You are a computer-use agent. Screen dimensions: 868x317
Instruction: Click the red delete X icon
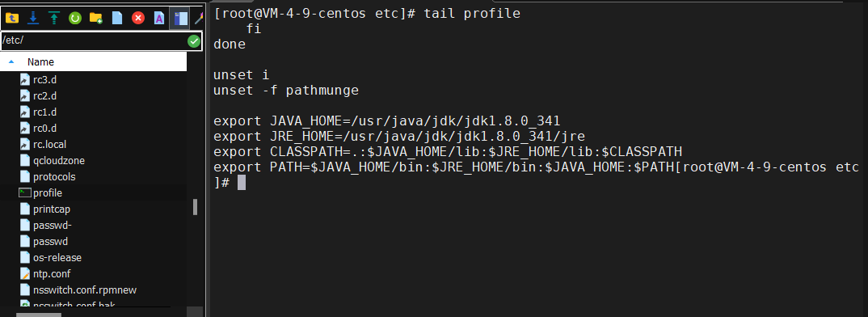(138, 19)
